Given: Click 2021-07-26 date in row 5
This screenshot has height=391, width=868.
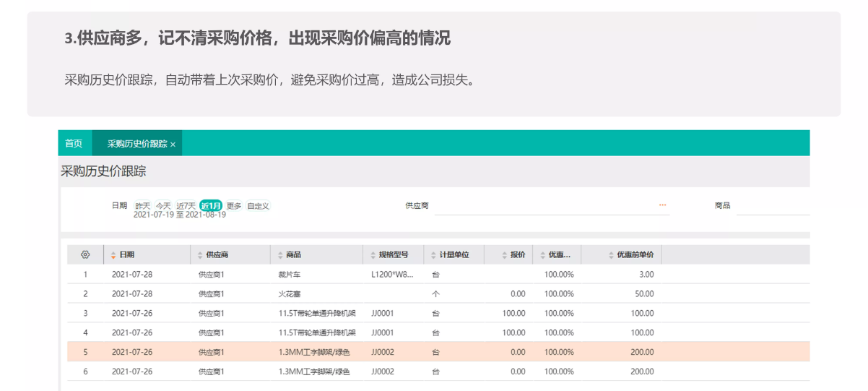Looking at the screenshot, I should [x=132, y=353].
